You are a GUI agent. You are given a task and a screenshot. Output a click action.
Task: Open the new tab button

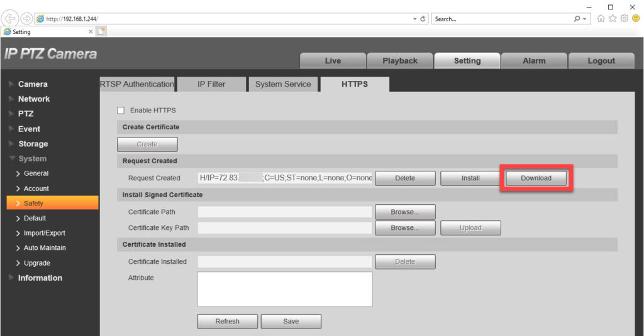pyautogui.click(x=101, y=31)
